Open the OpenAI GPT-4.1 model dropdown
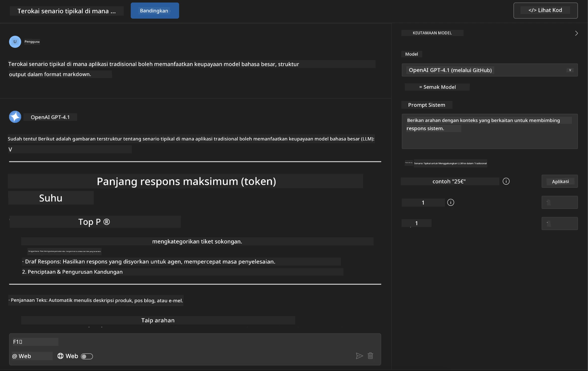 point(489,70)
